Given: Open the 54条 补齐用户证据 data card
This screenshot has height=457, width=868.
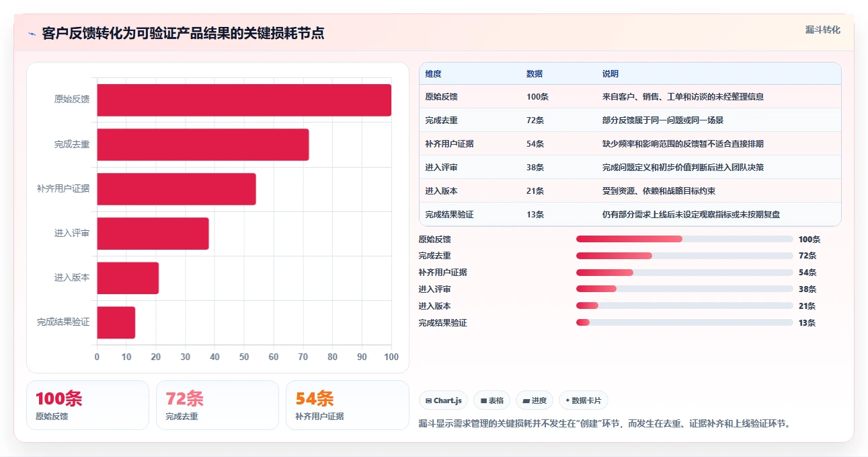Looking at the screenshot, I should (x=347, y=405).
